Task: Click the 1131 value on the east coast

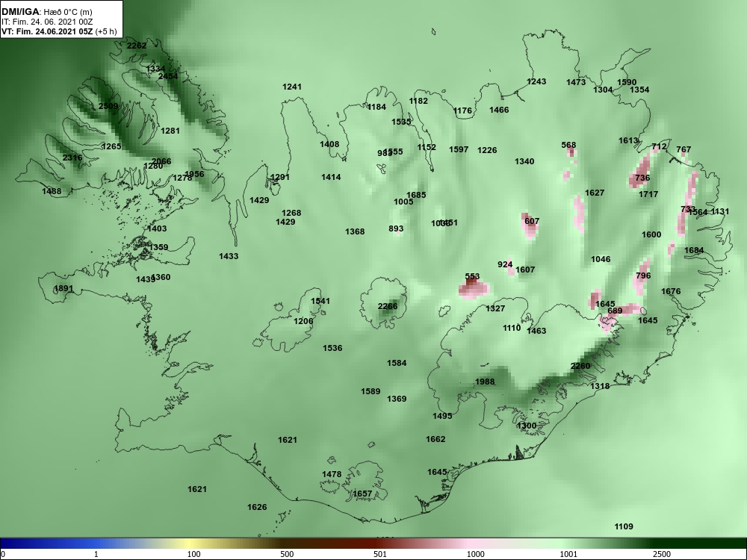Action: [720, 212]
